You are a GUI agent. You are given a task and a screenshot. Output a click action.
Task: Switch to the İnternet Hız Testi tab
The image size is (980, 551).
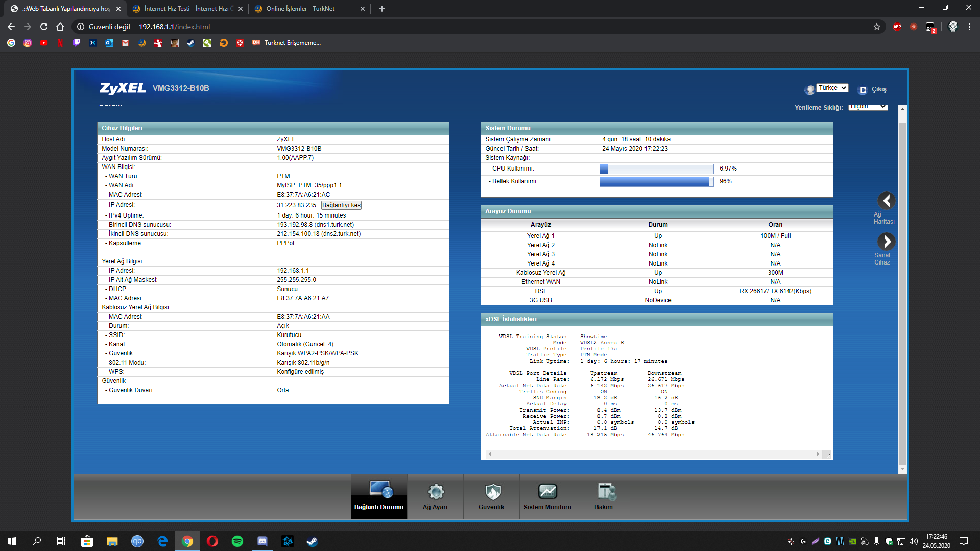(187, 9)
